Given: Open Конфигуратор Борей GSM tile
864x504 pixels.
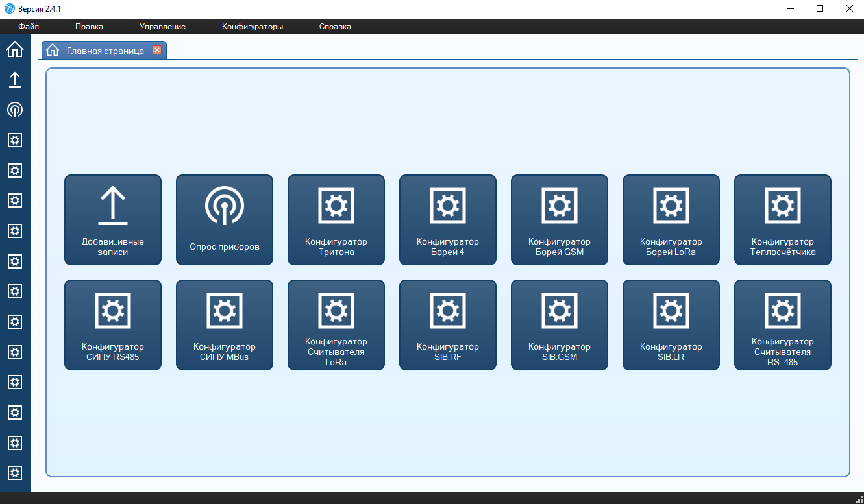Looking at the screenshot, I should click(x=560, y=220).
